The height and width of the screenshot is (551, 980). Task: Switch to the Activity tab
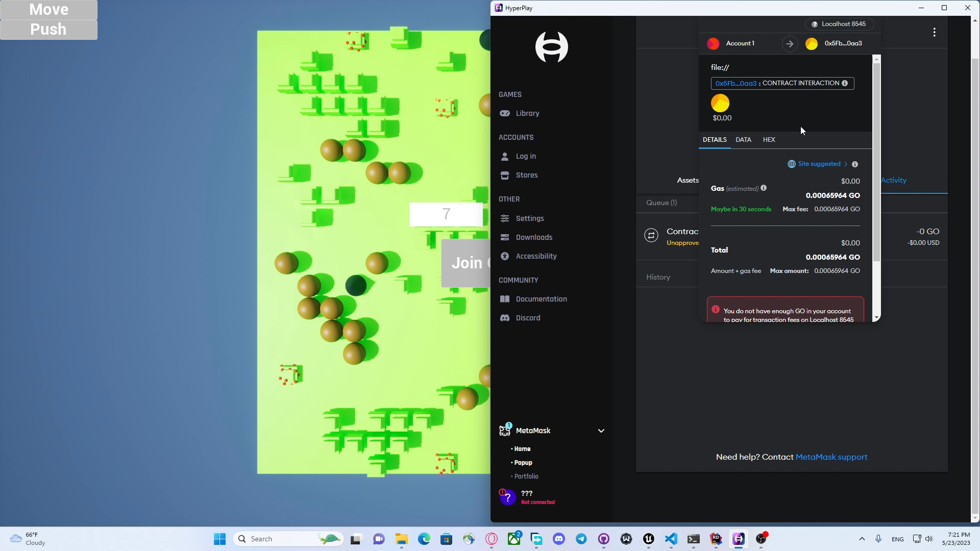[x=894, y=180]
